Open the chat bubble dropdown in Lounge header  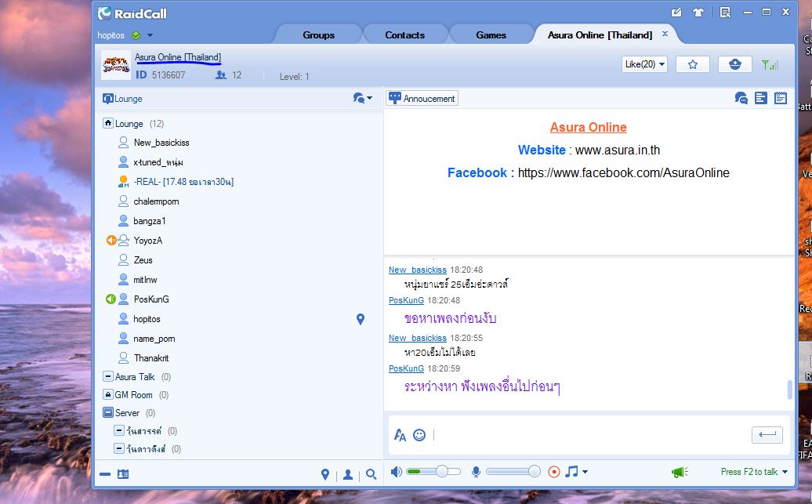point(362,98)
